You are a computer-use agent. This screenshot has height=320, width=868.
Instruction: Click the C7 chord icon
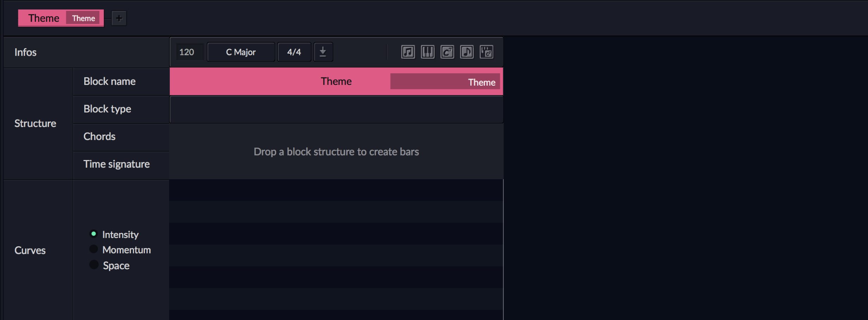tap(447, 52)
